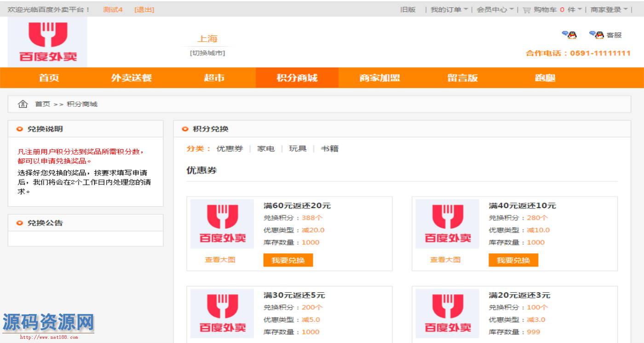Filter by 玩具 category
The width and height of the screenshot is (644, 343).
pyautogui.click(x=298, y=149)
